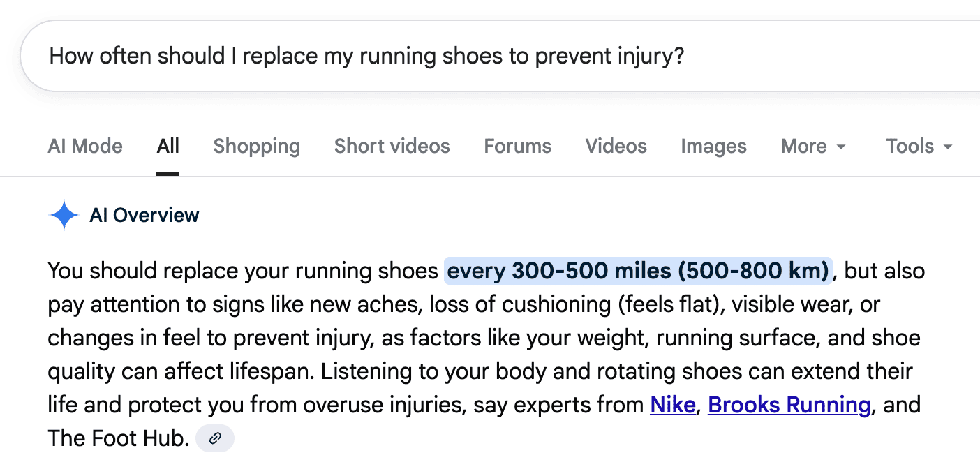Click the highlighted "every 300-500 miles" text
This screenshot has height=476, width=980.
pyautogui.click(x=638, y=271)
